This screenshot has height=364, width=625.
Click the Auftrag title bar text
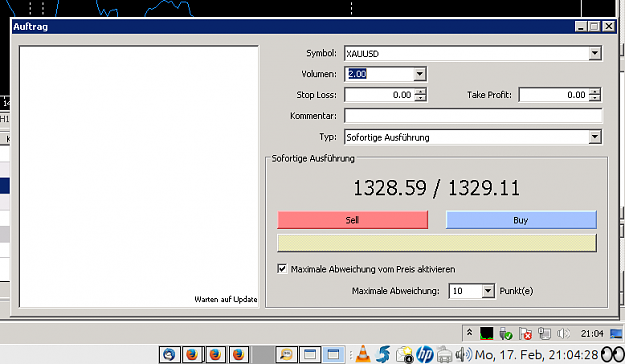[x=31, y=27]
